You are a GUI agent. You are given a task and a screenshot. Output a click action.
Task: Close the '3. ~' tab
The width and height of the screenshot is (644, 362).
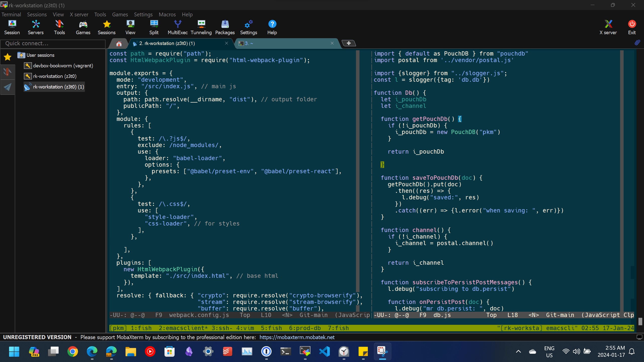(332, 43)
